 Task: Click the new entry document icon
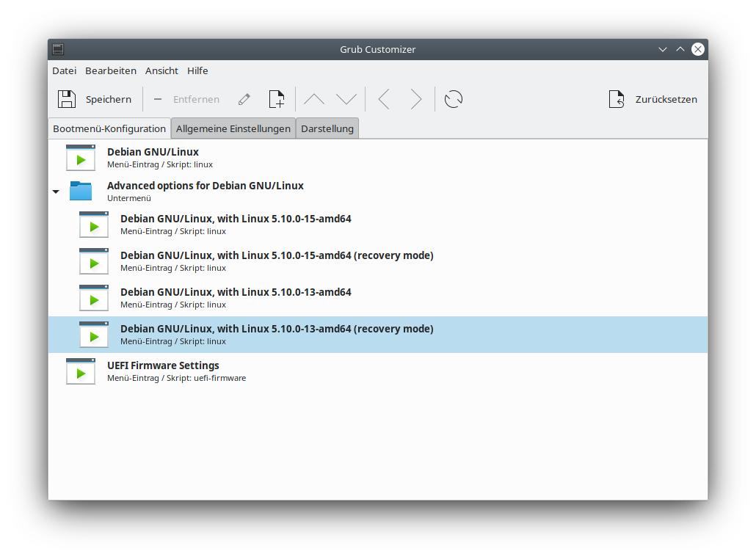277,99
